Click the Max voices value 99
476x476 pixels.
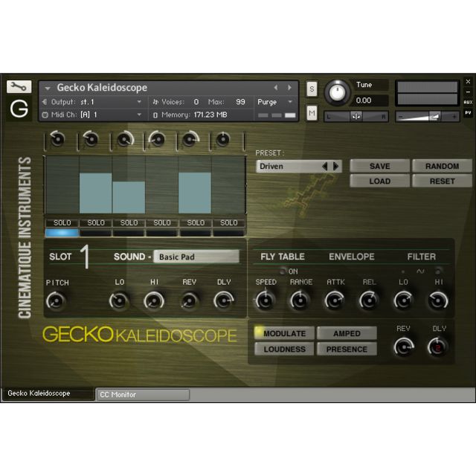tap(240, 102)
